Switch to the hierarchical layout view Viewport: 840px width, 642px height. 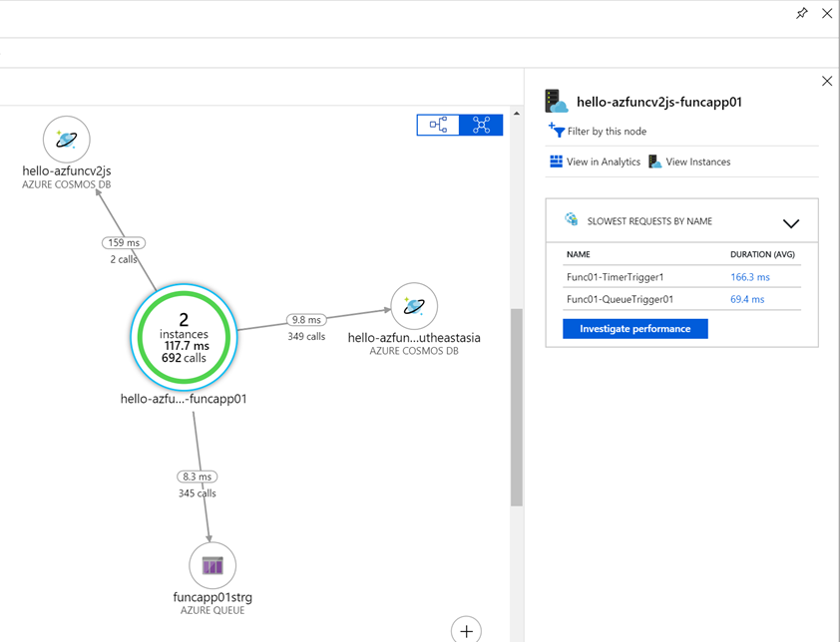[x=438, y=125]
